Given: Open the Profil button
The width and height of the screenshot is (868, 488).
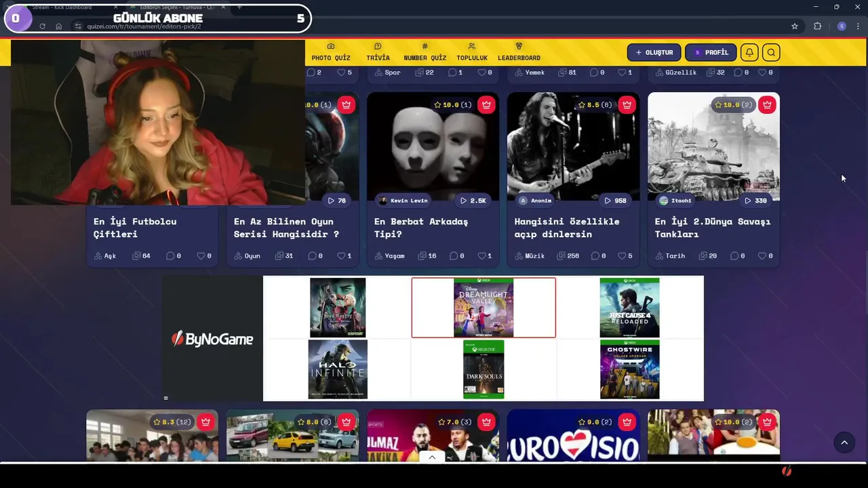Looking at the screenshot, I should (x=711, y=52).
